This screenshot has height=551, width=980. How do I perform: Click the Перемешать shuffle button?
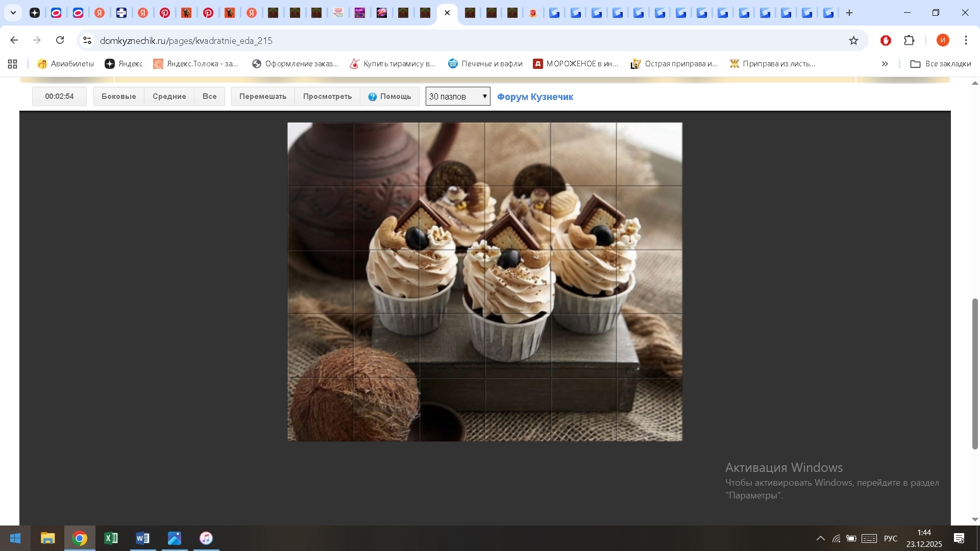pos(263,96)
